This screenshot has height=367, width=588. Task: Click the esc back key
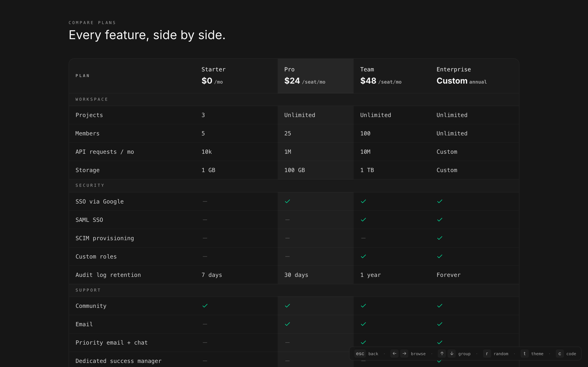pyautogui.click(x=360, y=354)
